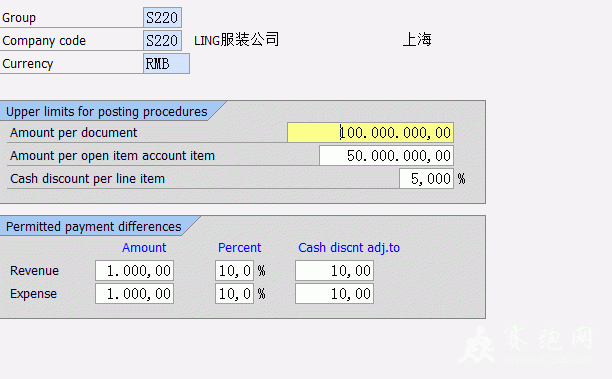Click the 'Percent' column heading
612x379 pixels.
tap(239, 247)
